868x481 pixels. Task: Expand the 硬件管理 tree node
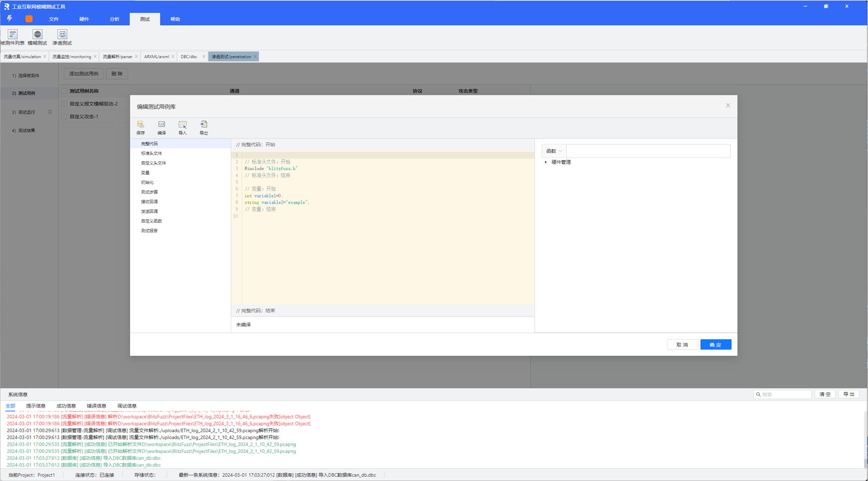click(x=546, y=162)
